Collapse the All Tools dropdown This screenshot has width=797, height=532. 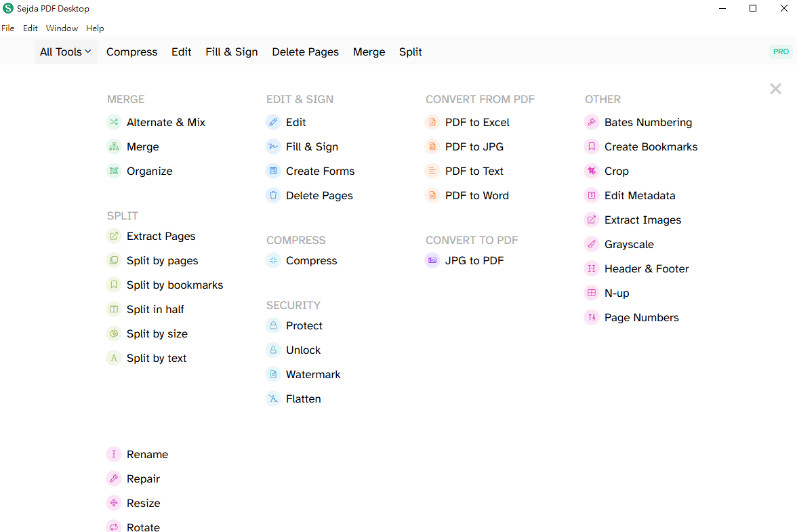pyautogui.click(x=66, y=52)
